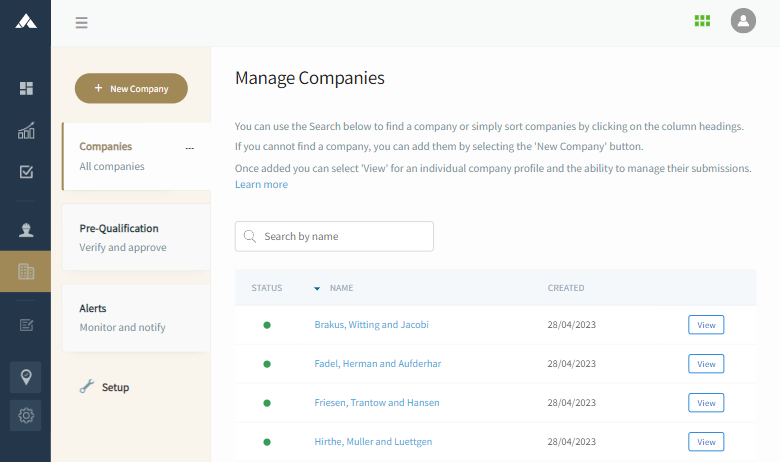Click created date of Fadel row
This screenshot has height=462, width=780.
pyautogui.click(x=572, y=364)
